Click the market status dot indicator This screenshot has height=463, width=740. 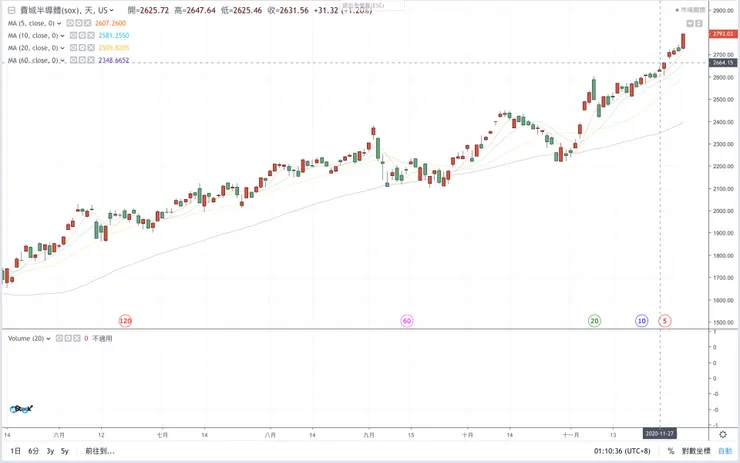677,10
